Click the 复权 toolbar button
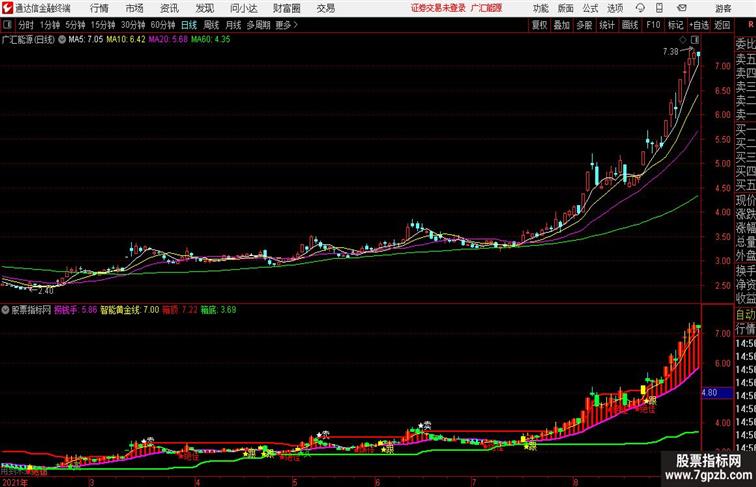 point(539,25)
